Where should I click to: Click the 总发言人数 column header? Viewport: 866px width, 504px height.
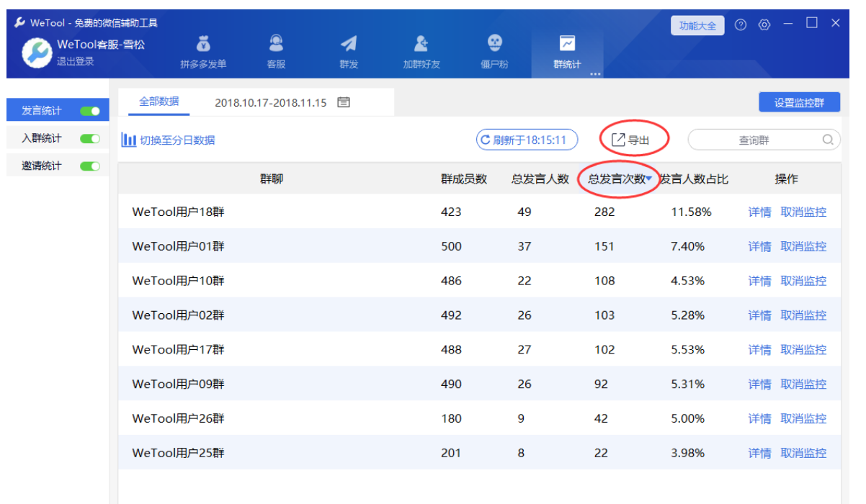point(540,179)
